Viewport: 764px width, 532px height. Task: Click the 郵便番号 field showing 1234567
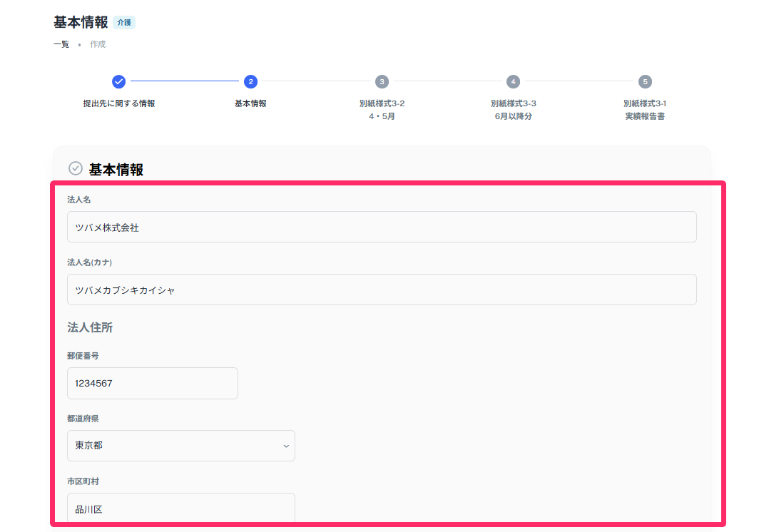point(153,384)
